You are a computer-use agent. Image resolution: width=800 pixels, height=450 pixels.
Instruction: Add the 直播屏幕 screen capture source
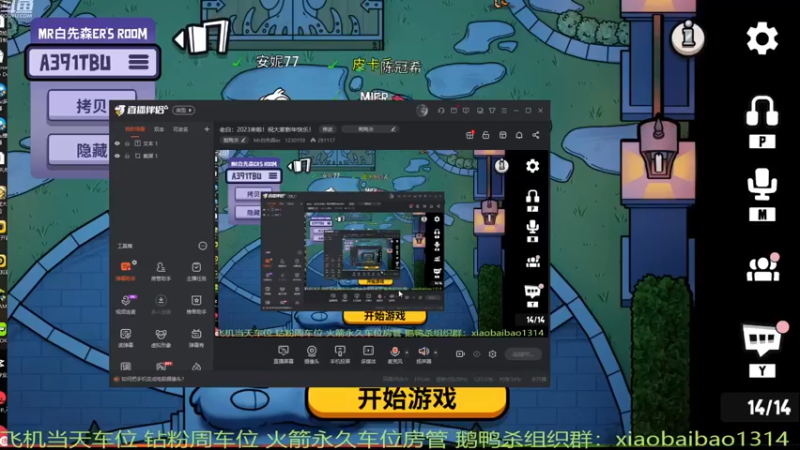coord(283,354)
